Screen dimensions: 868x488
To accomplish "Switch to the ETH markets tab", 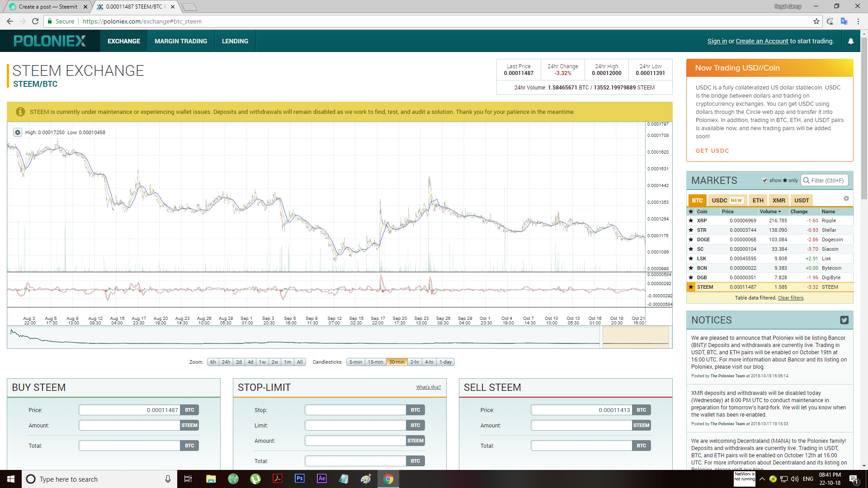I will (x=758, y=200).
